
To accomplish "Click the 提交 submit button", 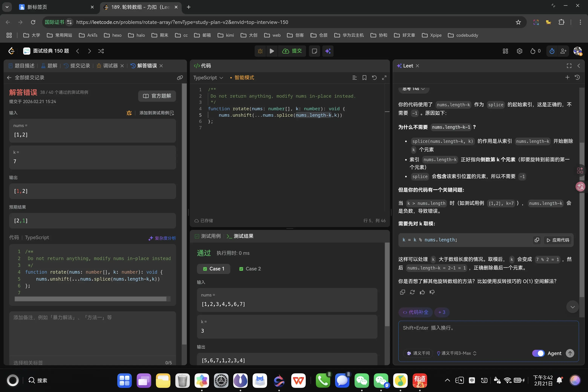I will click(292, 51).
